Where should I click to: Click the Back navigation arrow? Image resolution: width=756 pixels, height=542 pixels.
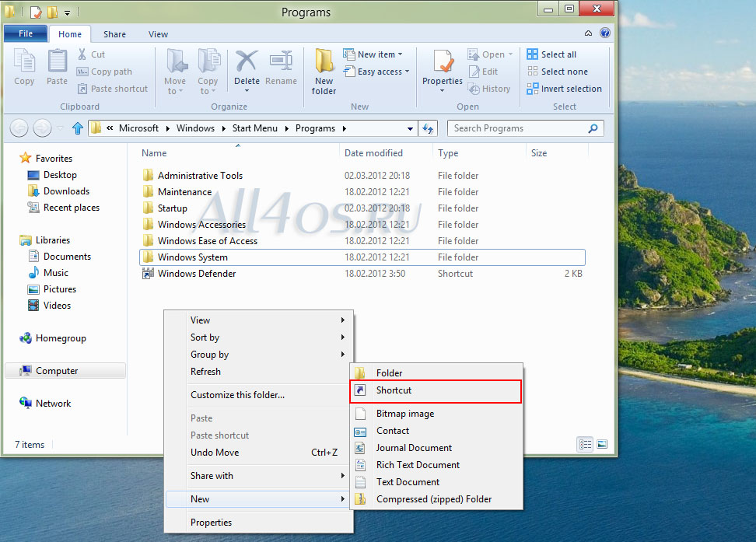pyautogui.click(x=19, y=128)
